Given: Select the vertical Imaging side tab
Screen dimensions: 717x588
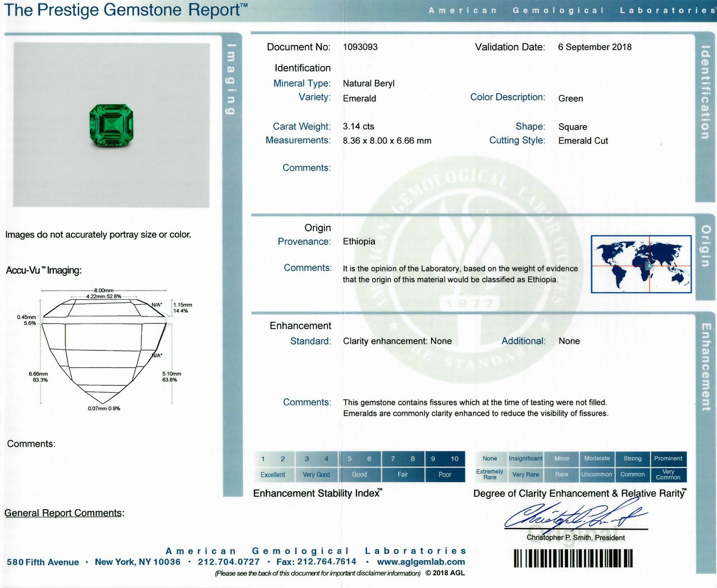Looking at the screenshot, I should [x=231, y=79].
